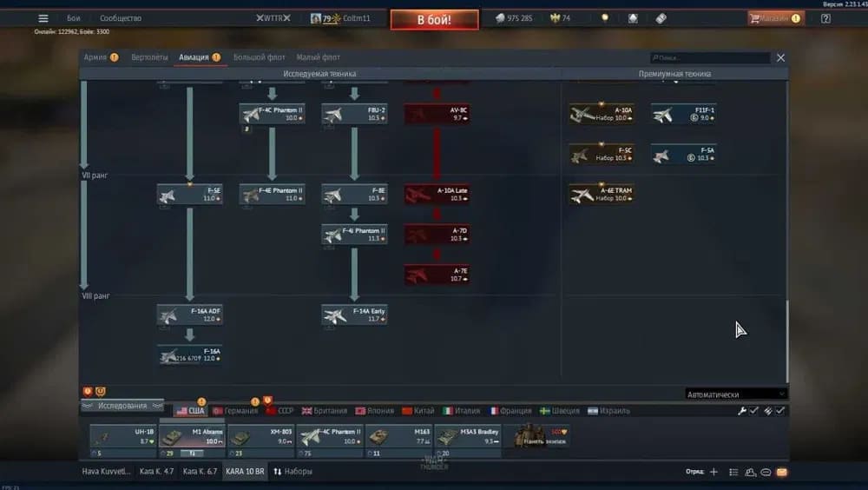
Task: Select the KARA 10 BR preset
Action: click(x=245, y=472)
